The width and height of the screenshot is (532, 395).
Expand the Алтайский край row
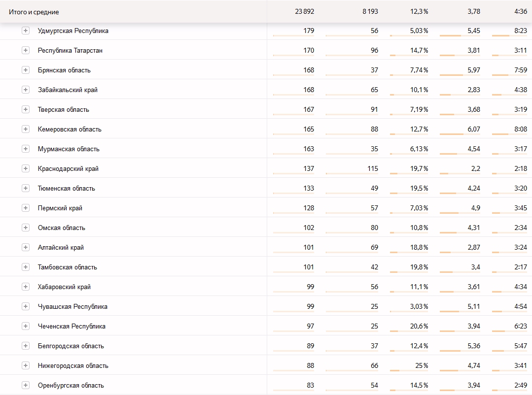pyautogui.click(x=26, y=247)
